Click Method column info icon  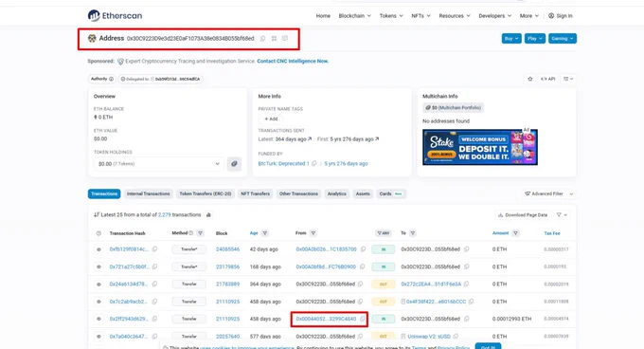point(191,233)
